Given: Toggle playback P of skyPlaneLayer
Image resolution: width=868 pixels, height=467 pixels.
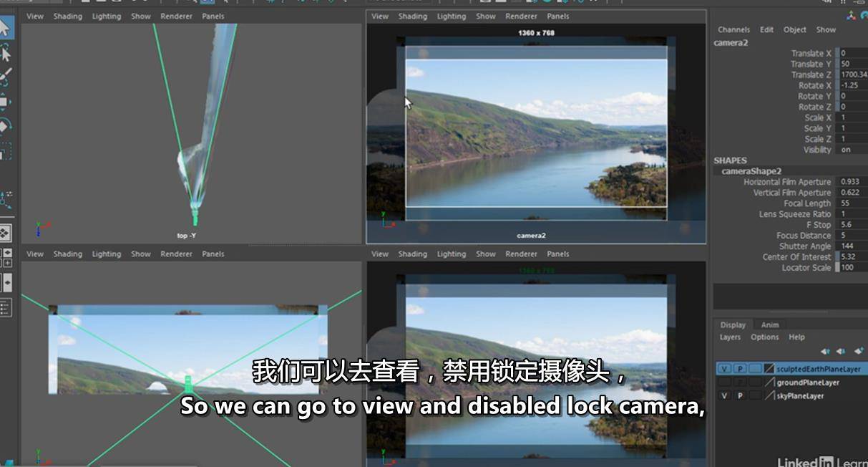Looking at the screenshot, I should (x=740, y=396).
